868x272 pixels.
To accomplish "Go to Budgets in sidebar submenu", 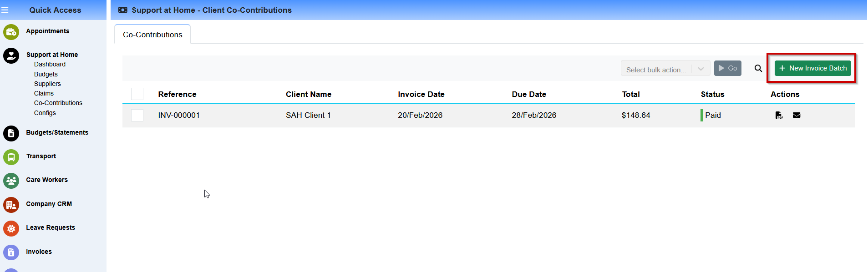I will pos(46,74).
